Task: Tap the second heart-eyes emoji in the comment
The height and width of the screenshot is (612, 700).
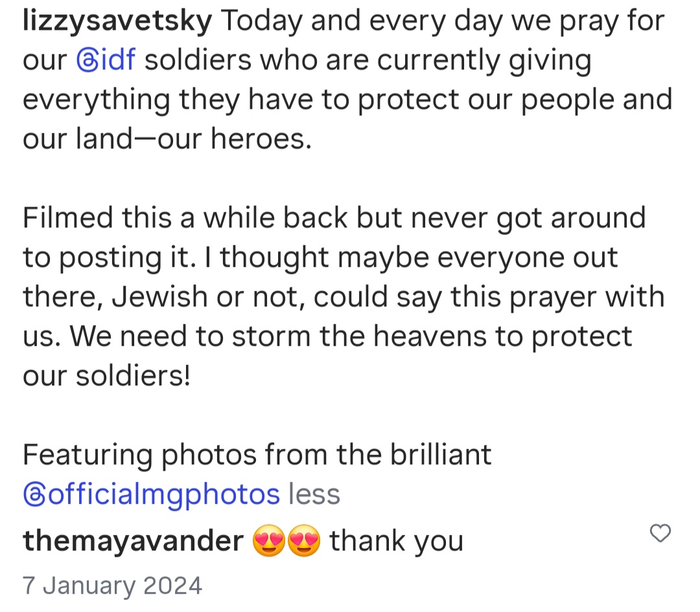Action: 304,540
